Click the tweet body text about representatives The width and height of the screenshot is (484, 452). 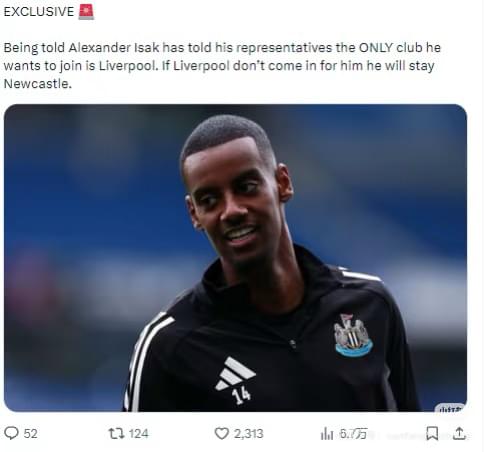[222, 66]
